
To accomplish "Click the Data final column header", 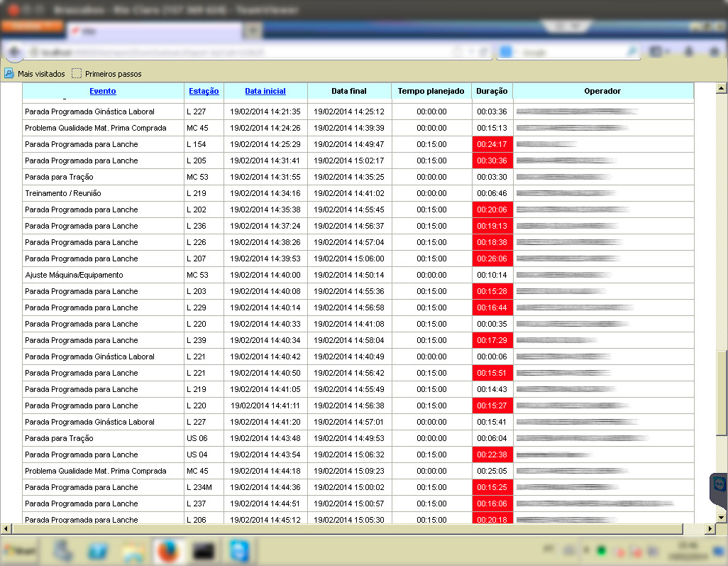I will pos(348,91).
